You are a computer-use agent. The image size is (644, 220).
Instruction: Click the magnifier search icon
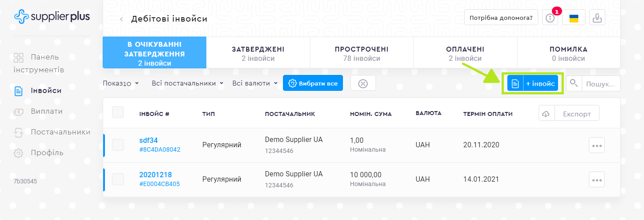573,83
